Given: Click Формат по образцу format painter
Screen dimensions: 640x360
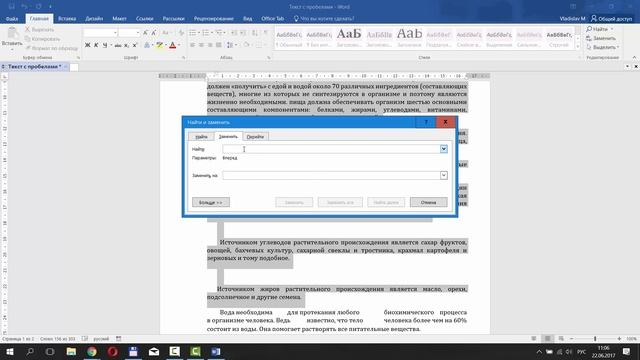Looking at the screenshot, I should coord(51,48).
